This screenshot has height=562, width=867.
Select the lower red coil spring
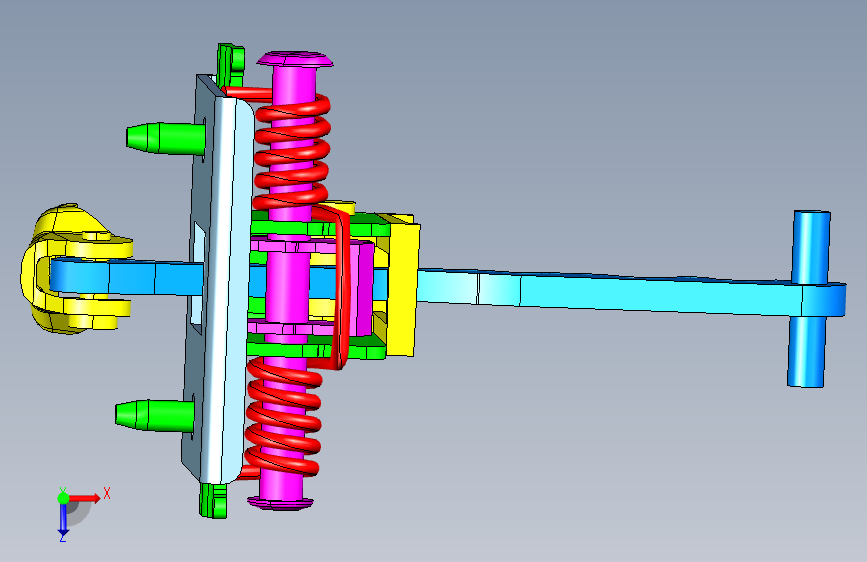pyautogui.click(x=283, y=416)
